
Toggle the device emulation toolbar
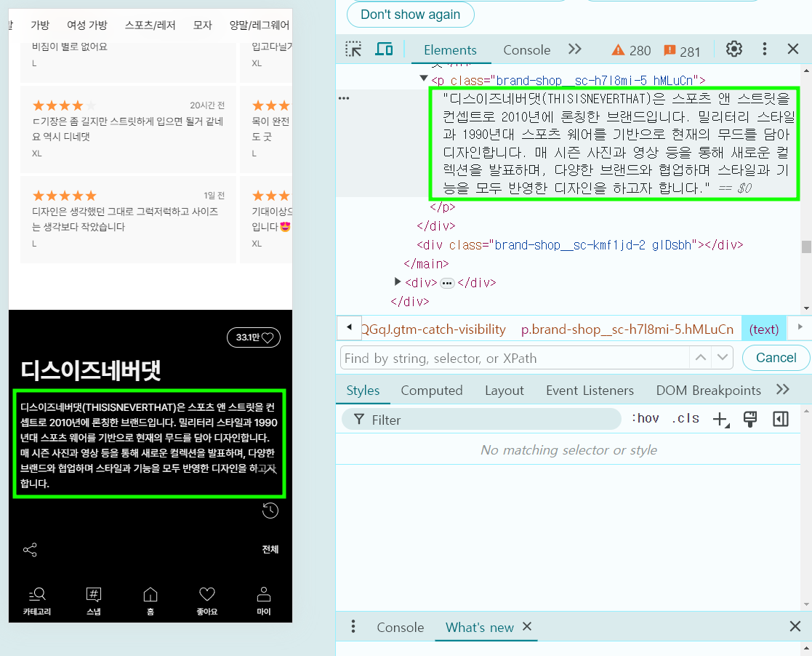pos(384,49)
